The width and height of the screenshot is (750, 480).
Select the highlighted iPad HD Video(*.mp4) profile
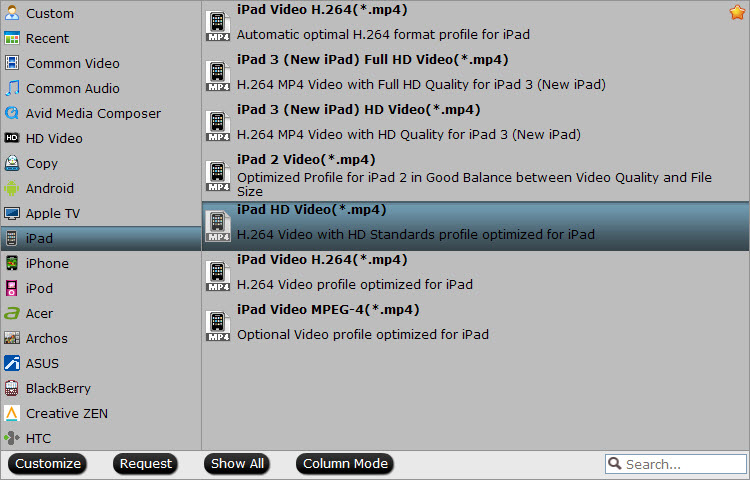pos(475,226)
